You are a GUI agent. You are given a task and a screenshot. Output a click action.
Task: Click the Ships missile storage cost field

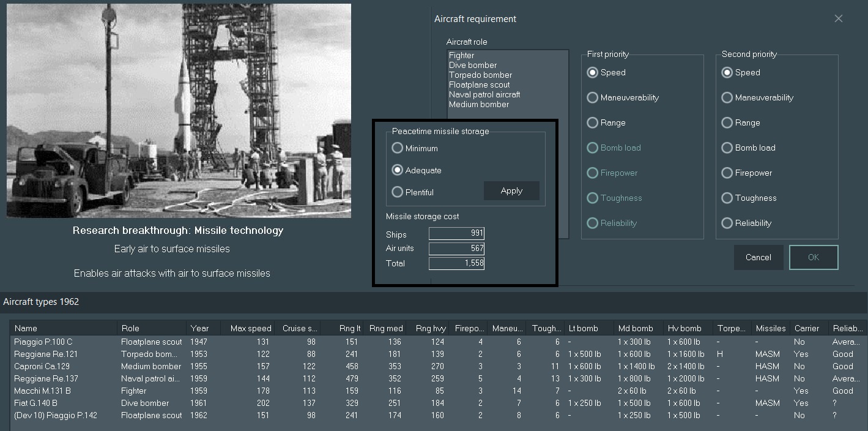(456, 233)
